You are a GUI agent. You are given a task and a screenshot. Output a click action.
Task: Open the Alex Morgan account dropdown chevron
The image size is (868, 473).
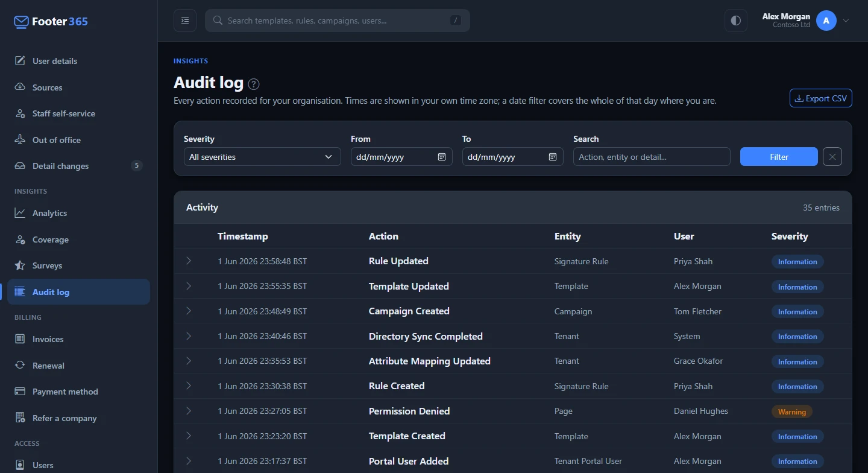846,21
